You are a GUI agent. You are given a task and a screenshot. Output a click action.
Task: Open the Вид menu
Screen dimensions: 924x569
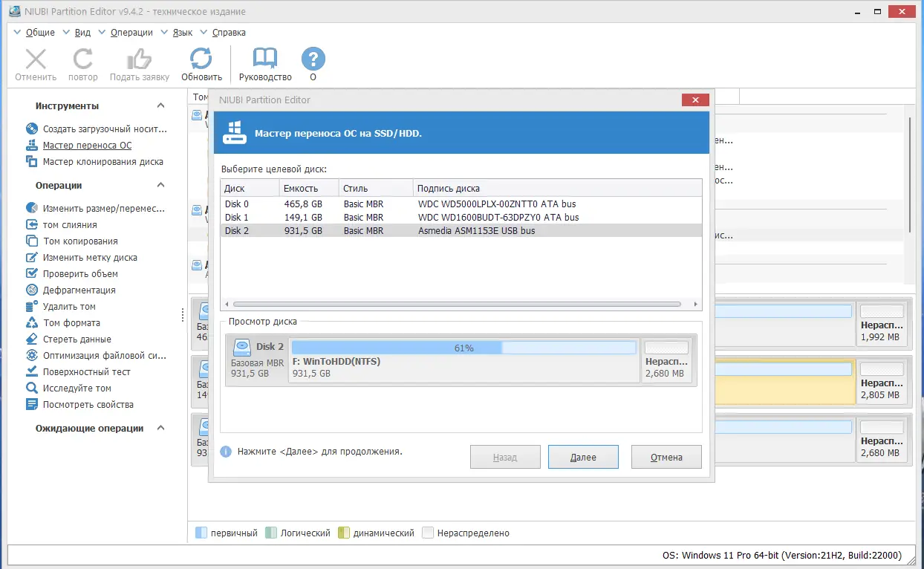[x=82, y=33]
